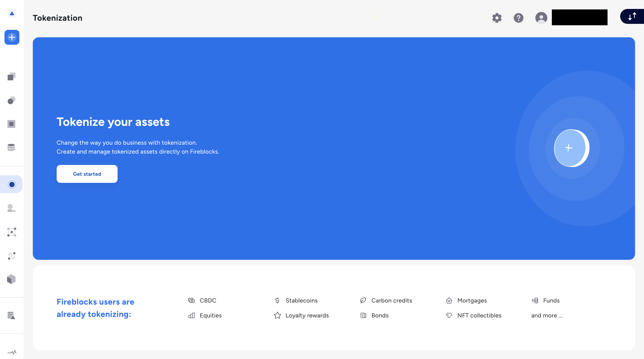Image resolution: width=644 pixels, height=359 pixels.
Task: Click the Funds label
Action: (x=551, y=300)
